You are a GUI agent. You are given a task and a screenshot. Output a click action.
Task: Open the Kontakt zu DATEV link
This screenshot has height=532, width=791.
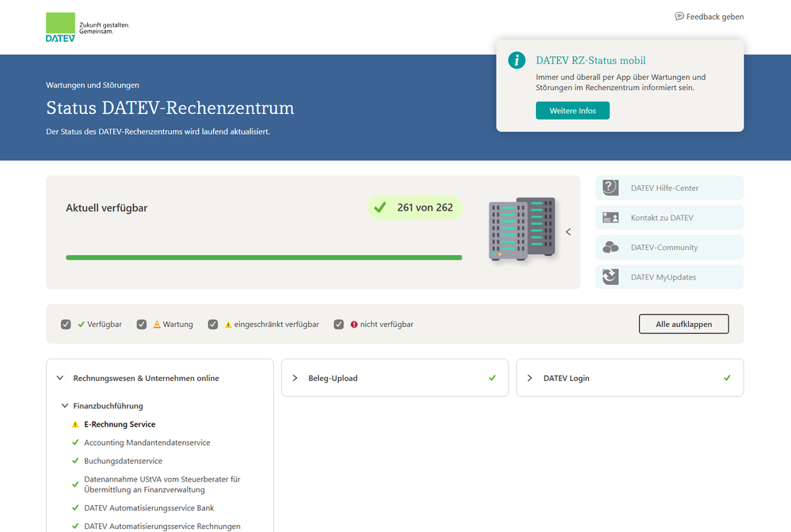[x=669, y=218]
